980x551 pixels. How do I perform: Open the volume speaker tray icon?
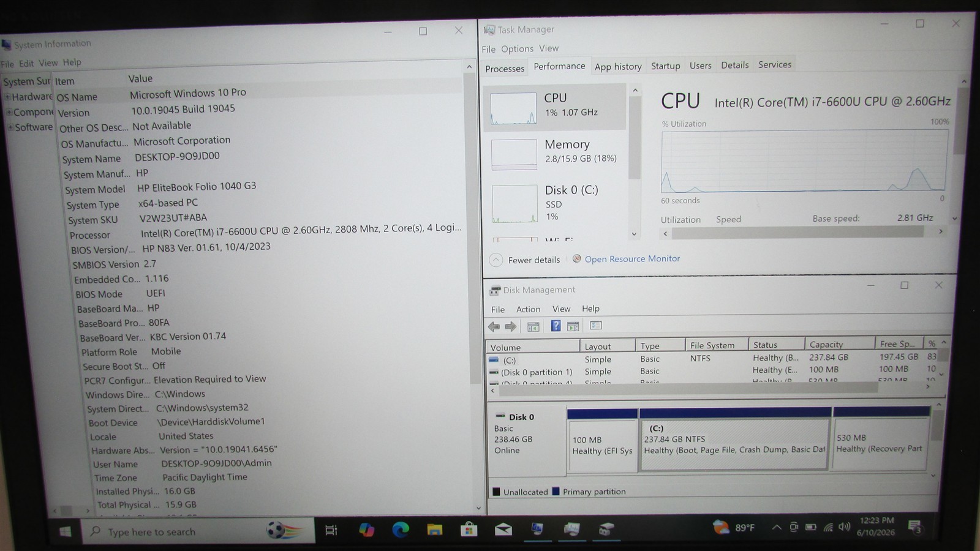coord(845,527)
